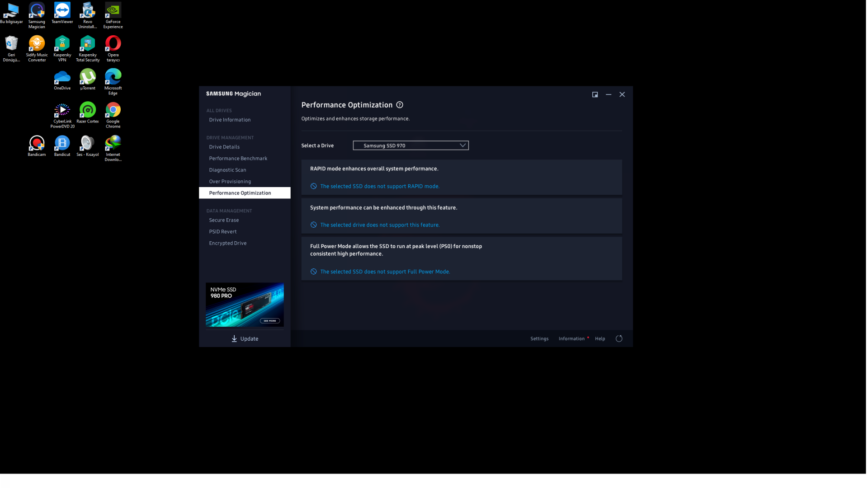Open the Over Provisioning page
The width and height of the screenshot is (868, 488).
point(230,182)
